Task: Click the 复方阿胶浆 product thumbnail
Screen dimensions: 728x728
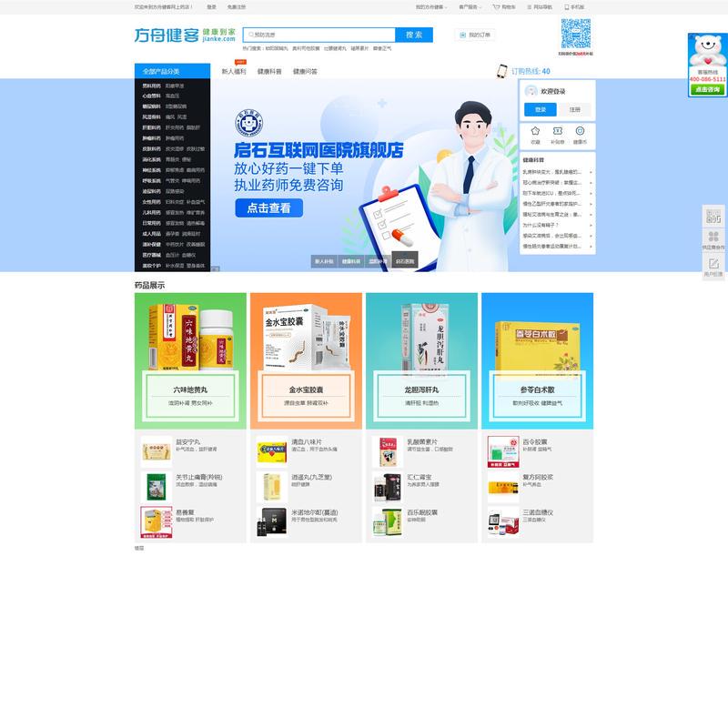Action: tap(503, 487)
